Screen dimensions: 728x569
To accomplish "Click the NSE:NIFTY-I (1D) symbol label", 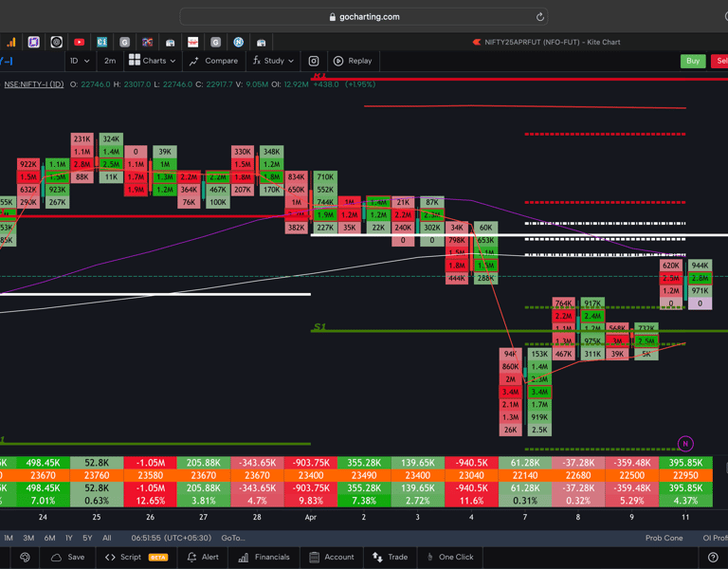I will tap(34, 84).
